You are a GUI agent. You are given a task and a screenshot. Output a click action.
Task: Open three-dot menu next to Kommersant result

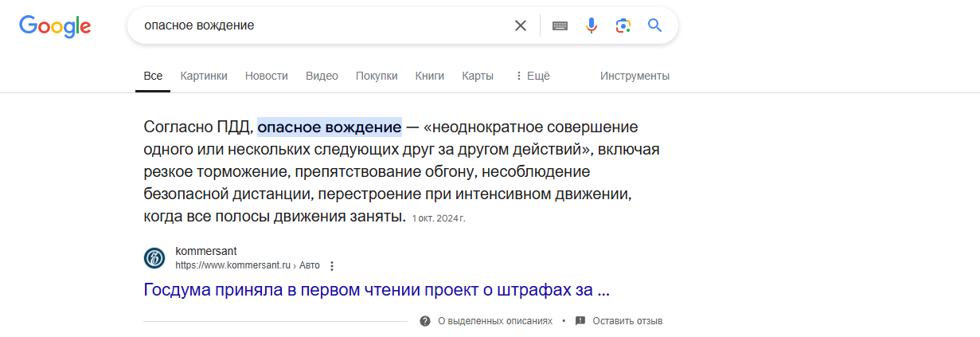coord(332,266)
